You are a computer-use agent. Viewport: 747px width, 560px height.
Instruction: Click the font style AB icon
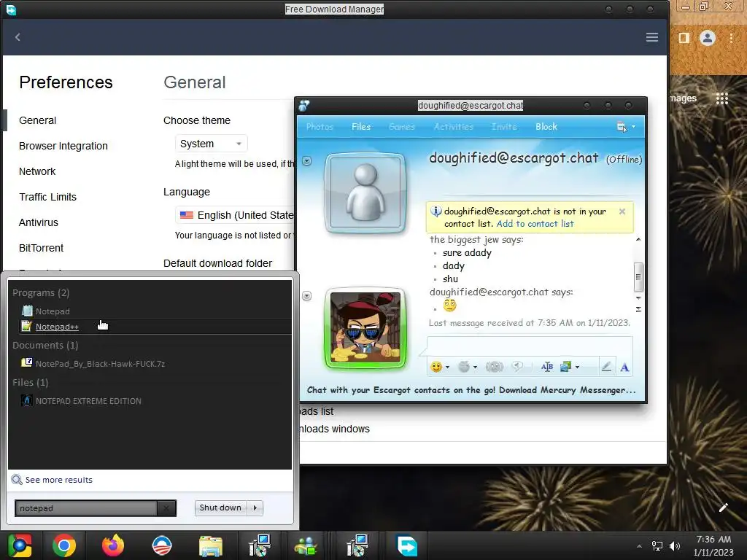pyautogui.click(x=547, y=367)
